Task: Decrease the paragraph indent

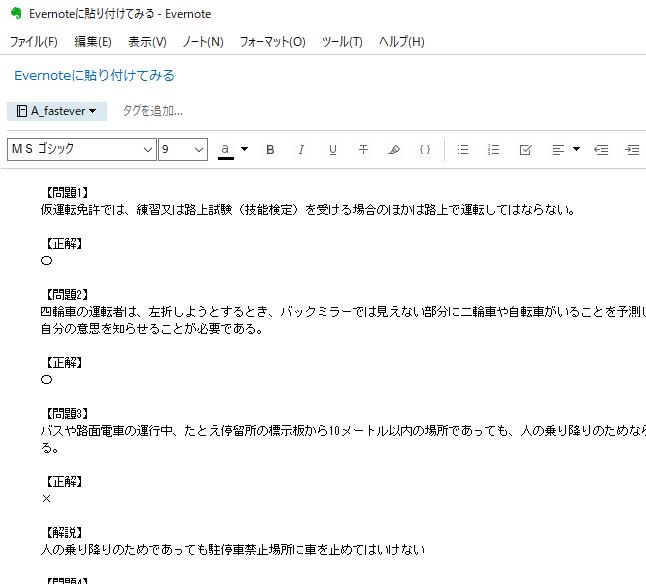Action: (601, 150)
